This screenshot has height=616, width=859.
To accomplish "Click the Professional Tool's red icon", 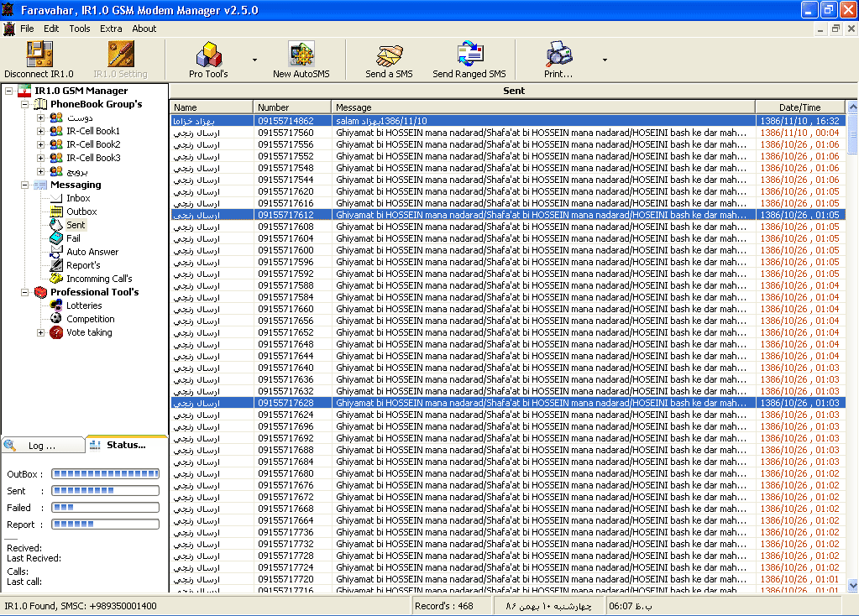I will [40, 292].
